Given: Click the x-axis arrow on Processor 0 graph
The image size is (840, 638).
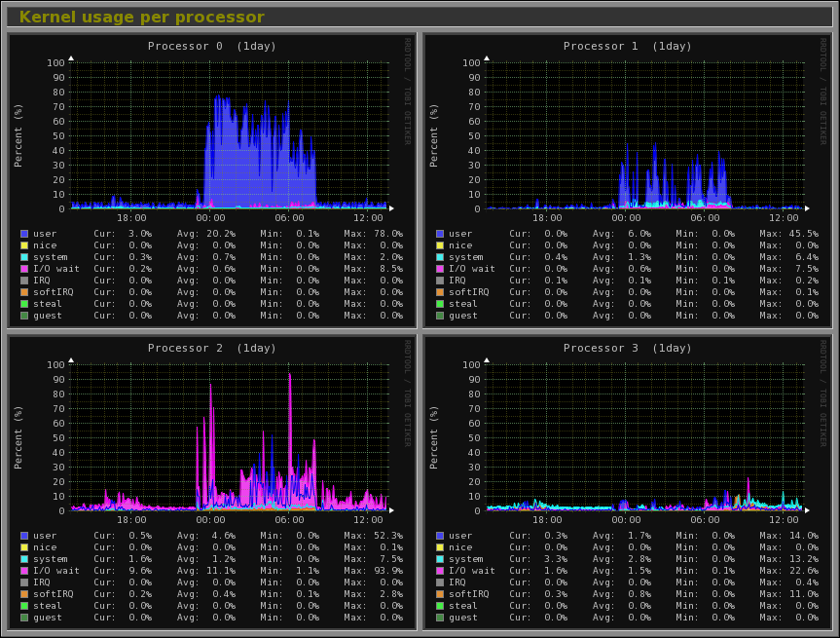Looking at the screenshot, I should coord(392,207).
